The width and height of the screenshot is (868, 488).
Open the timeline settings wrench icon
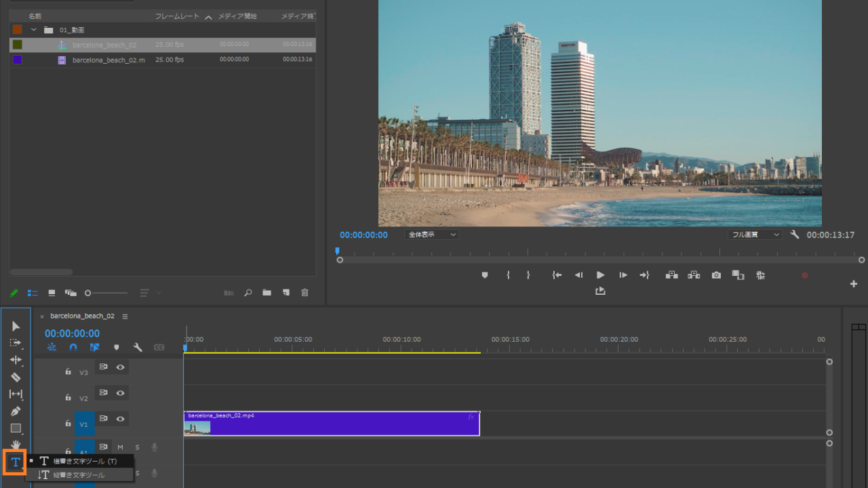point(137,347)
